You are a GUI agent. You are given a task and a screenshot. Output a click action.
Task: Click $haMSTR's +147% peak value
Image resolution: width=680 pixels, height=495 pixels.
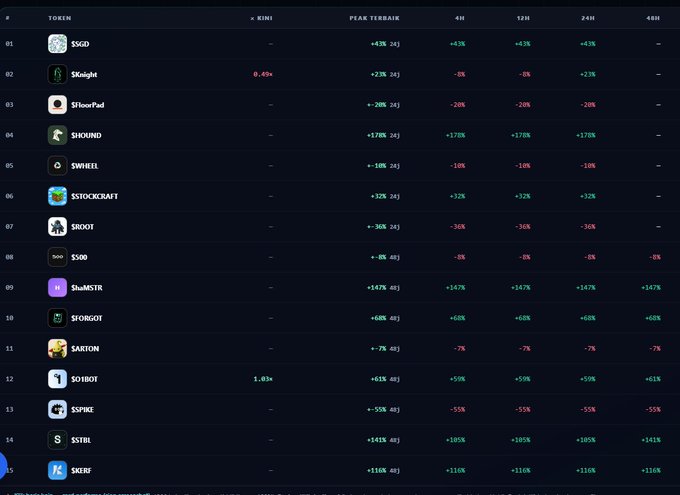click(376, 288)
